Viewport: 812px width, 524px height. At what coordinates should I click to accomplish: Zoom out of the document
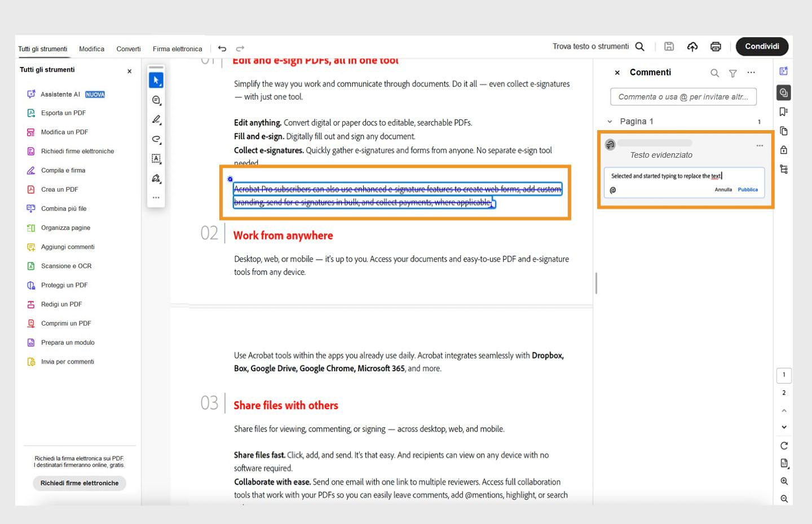[784, 499]
